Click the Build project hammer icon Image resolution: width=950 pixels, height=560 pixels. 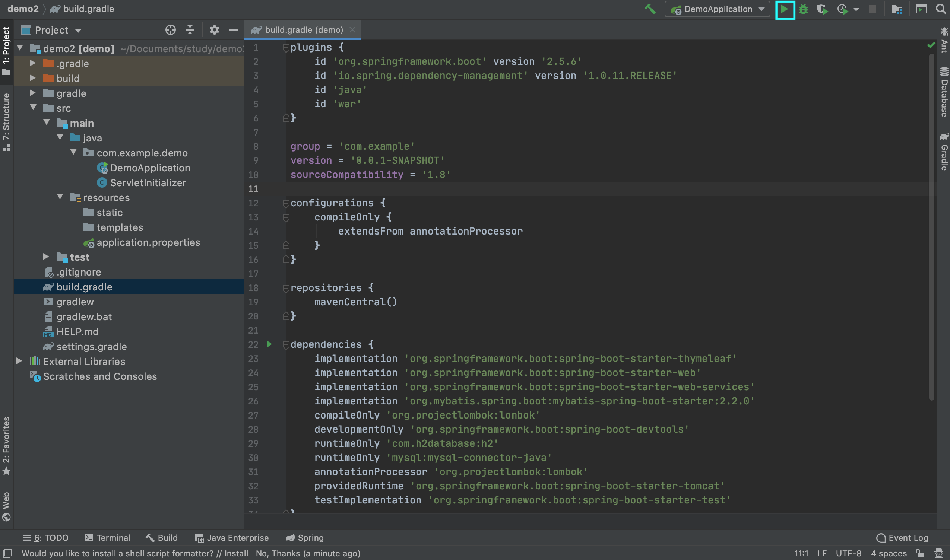pyautogui.click(x=650, y=9)
